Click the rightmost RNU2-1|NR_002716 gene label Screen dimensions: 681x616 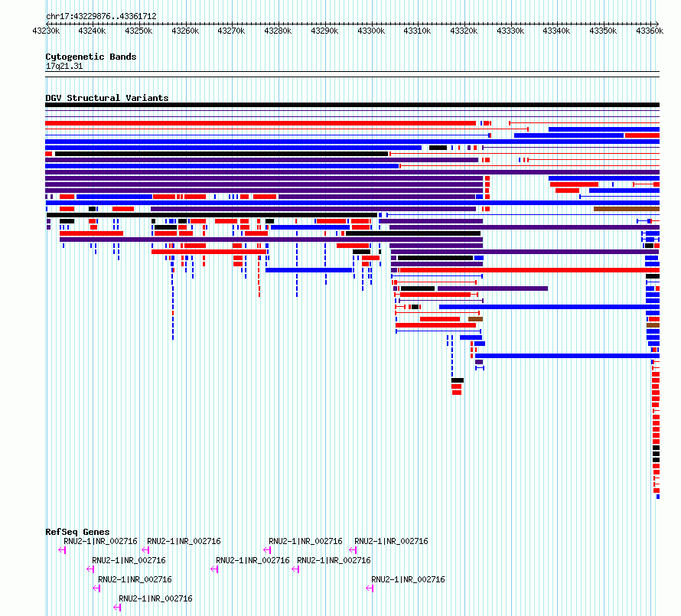[409, 579]
